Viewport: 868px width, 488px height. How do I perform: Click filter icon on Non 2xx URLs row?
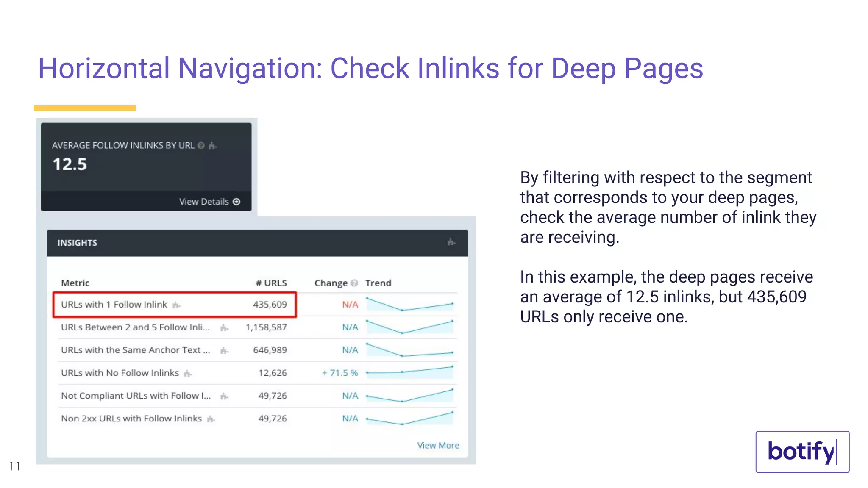(x=211, y=419)
